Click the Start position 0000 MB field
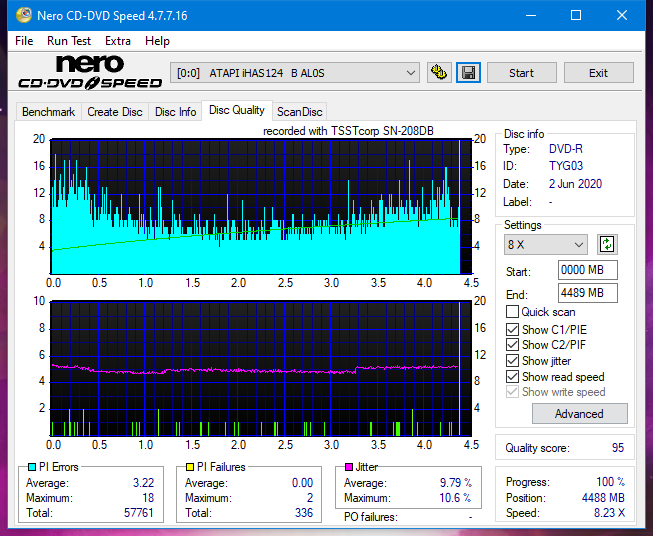Screen dimensions: 653x536 (x=587, y=270)
